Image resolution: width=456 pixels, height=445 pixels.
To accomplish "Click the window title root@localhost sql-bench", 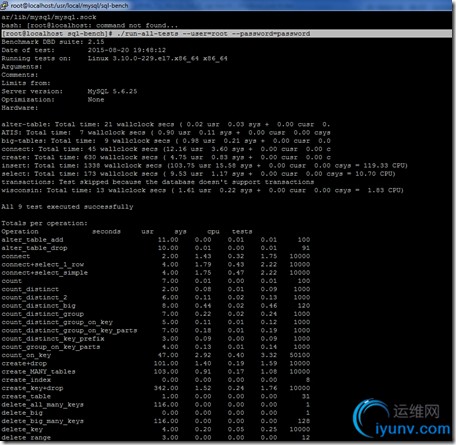I will pyautogui.click(x=70, y=5).
